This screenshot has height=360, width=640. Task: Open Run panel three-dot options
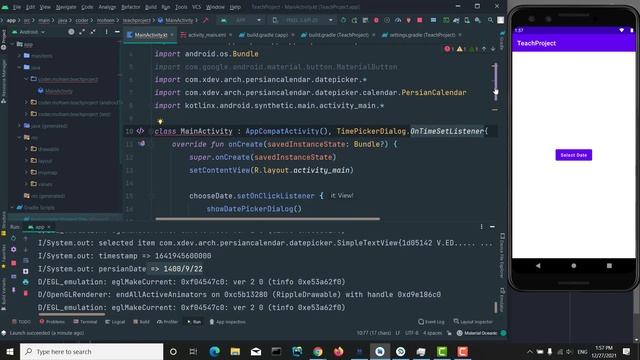[482, 227]
